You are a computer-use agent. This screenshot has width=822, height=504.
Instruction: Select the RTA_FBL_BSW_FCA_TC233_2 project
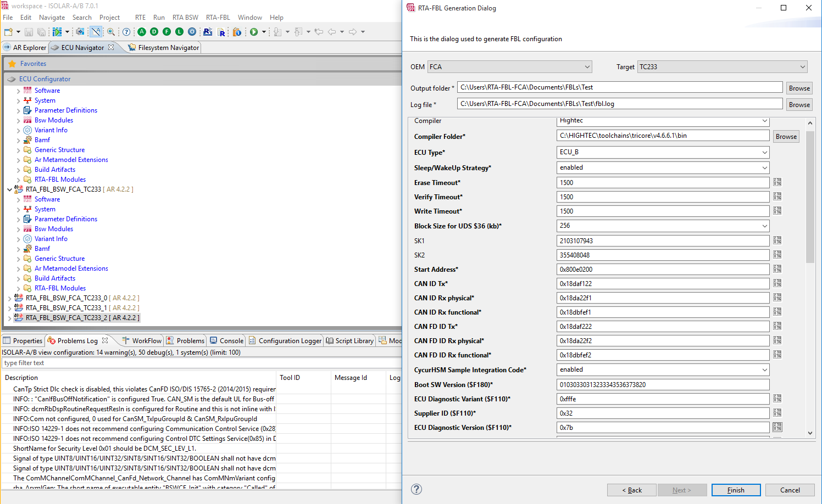coord(82,318)
